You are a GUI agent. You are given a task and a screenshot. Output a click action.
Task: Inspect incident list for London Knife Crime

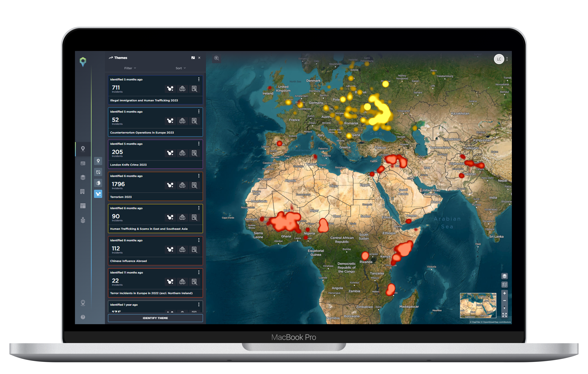[x=194, y=153]
